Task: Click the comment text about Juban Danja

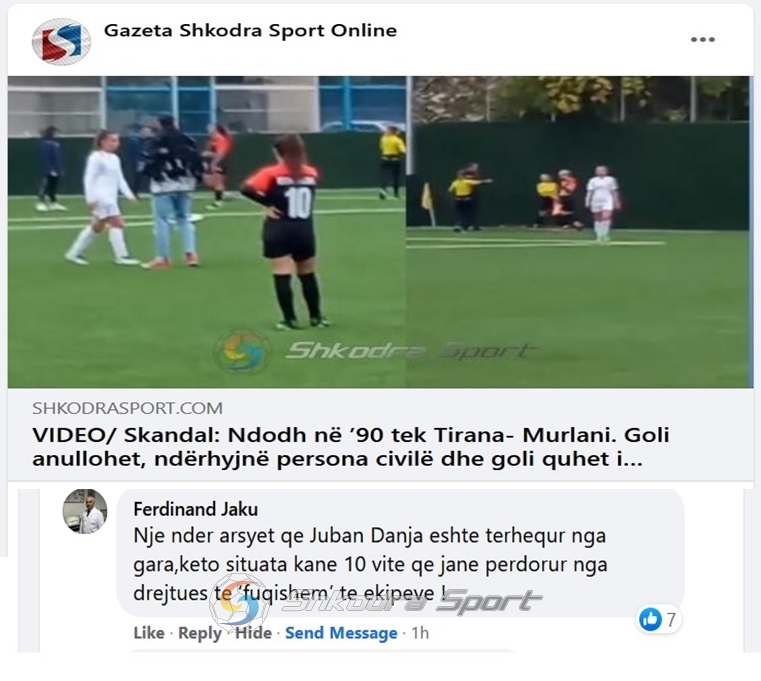Action: click(x=370, y=565)
